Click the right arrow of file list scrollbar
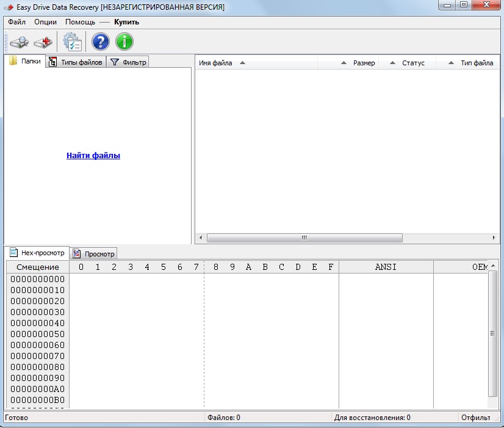 pyautogui.click(x=494, y=238)
